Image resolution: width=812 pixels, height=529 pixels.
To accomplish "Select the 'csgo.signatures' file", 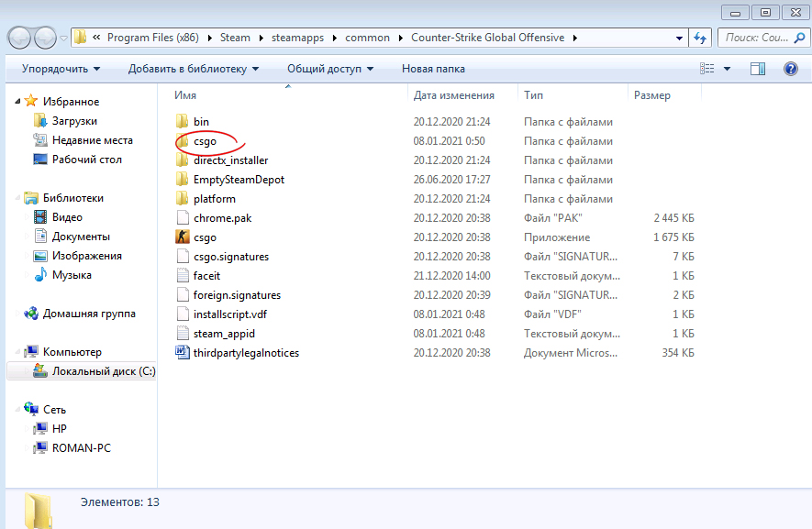I will pos(231,257).
